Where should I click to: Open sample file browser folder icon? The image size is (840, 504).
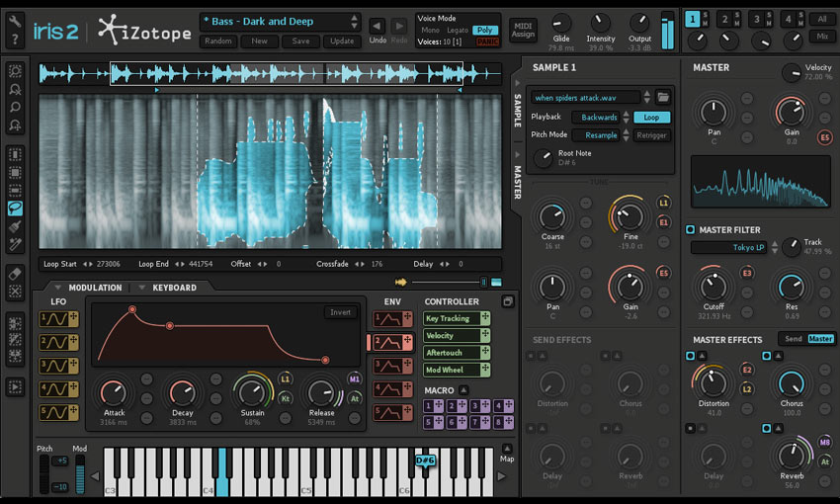[663, 97]
